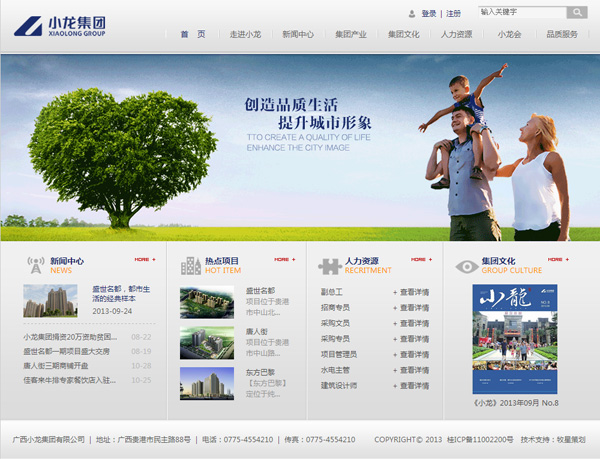Click the user avatar icon beside 登录
The image size is (600, 459).
(x=412, y=14)
